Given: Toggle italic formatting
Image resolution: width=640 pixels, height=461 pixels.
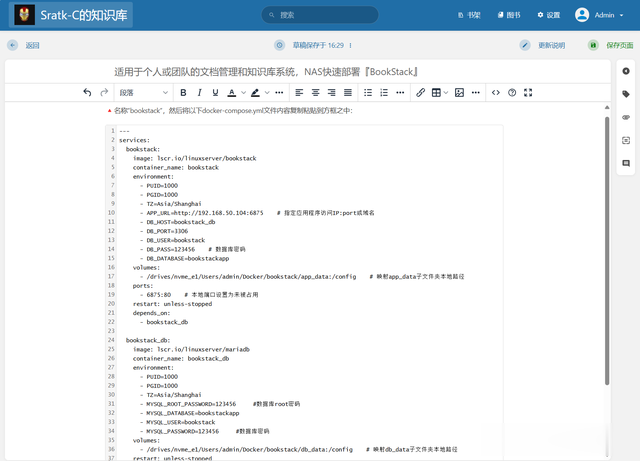Looking at the screenshot, I should pos(199,93).
